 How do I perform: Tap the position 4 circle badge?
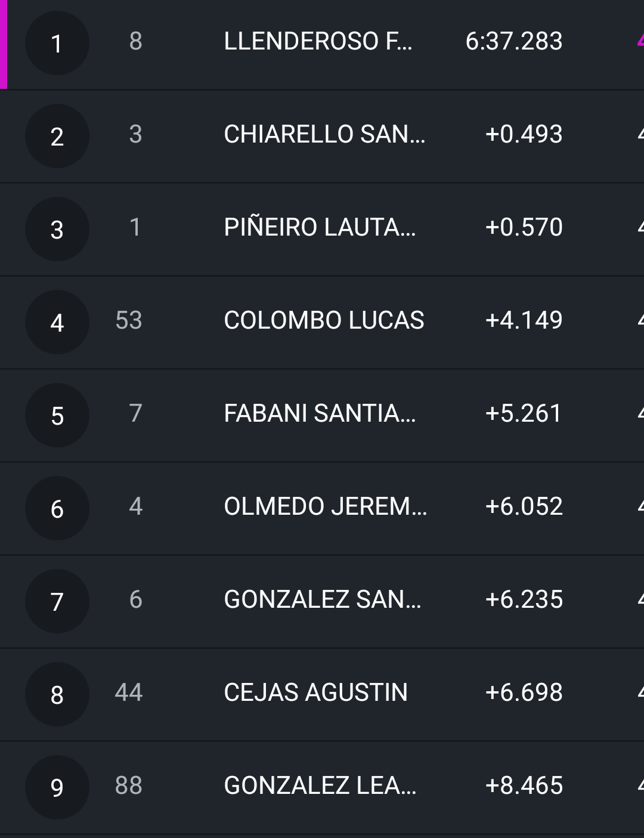57,322
